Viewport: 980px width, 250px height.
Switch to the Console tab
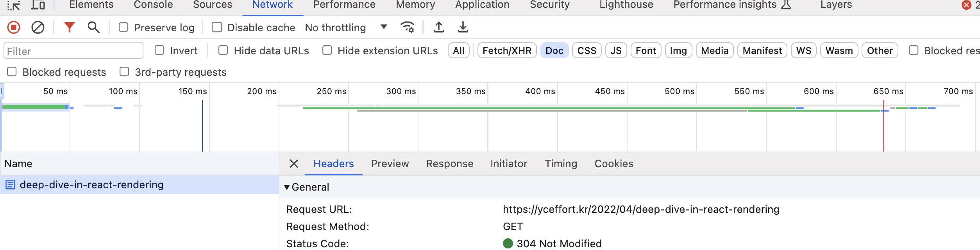click(x=153, y=5)
